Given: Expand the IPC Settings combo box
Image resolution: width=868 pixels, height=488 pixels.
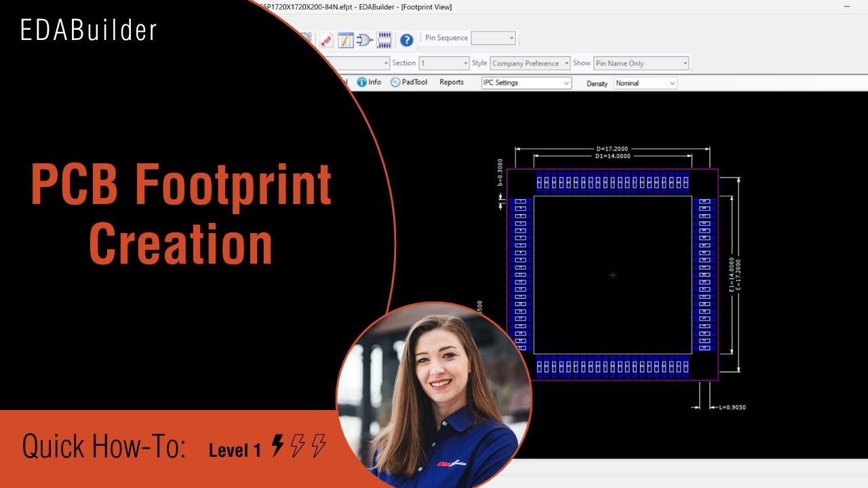Looking at the screenshot, I should click(x=526, y=83).
